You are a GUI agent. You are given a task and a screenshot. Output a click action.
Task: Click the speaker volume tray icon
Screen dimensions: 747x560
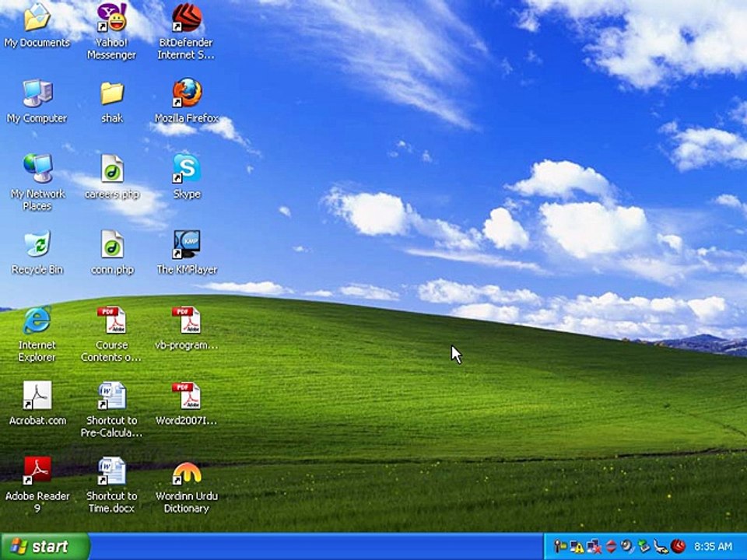pyautogui.click(x=627, y=546)
